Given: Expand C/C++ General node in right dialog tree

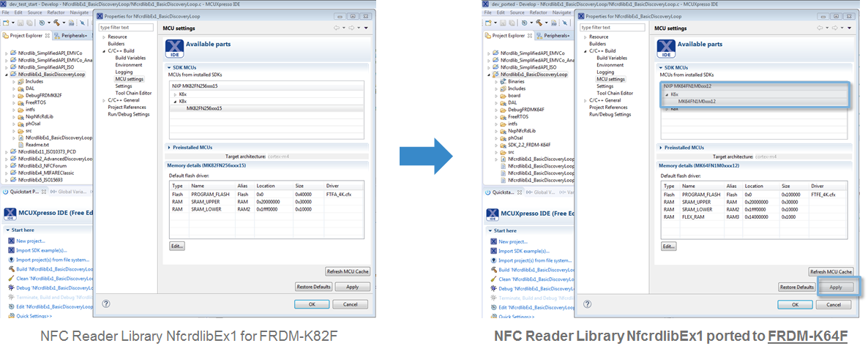Looking at the screenshot, I should 585,100.
